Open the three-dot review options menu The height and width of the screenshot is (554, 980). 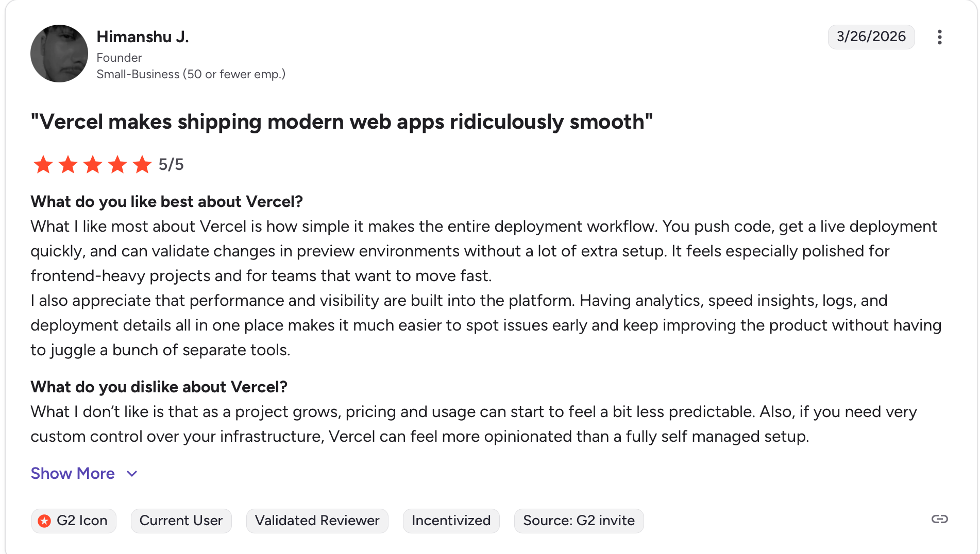click(939, 37)
